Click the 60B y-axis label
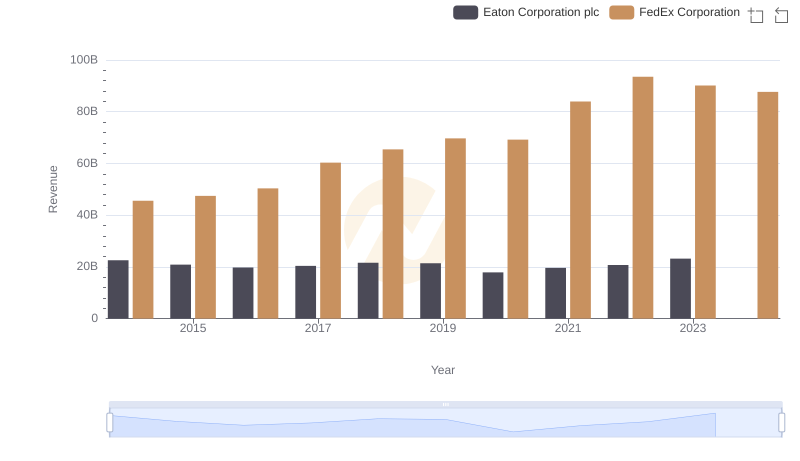 click(x=87, y=163)
